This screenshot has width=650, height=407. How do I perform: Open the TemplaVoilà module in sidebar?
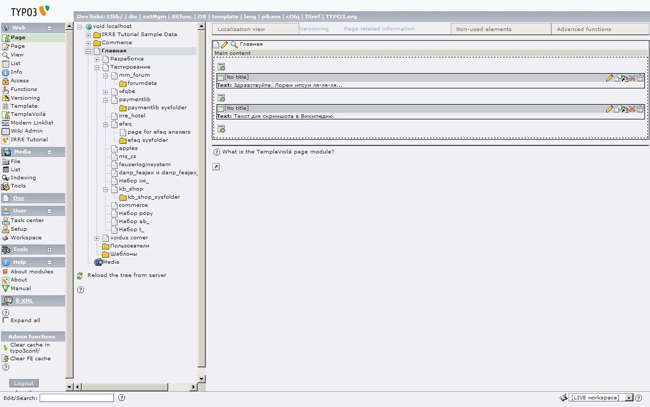[x=27, y=114]
